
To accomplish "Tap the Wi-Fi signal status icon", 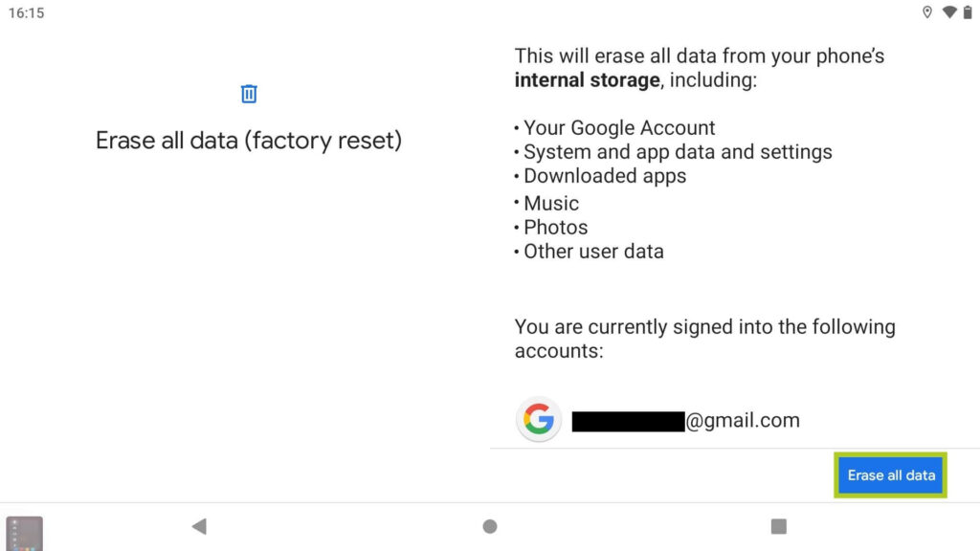I will tap(949, 12).
